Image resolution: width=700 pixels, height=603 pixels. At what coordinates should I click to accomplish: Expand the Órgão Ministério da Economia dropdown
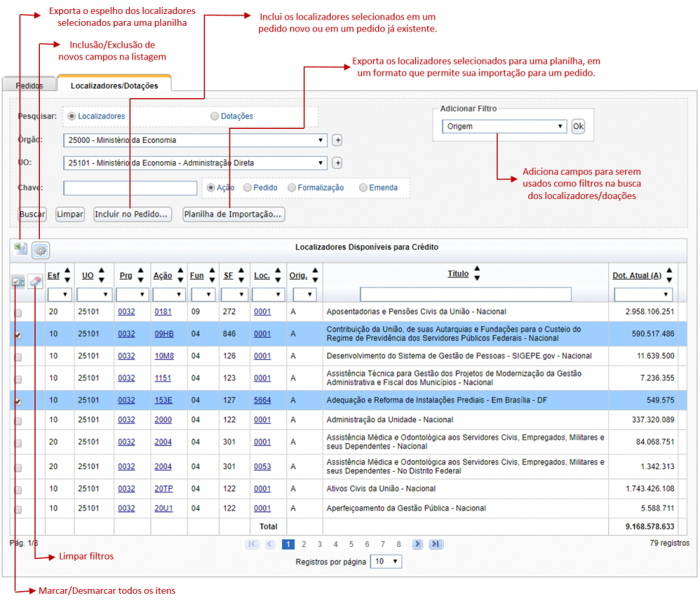[x=195, y=140]
